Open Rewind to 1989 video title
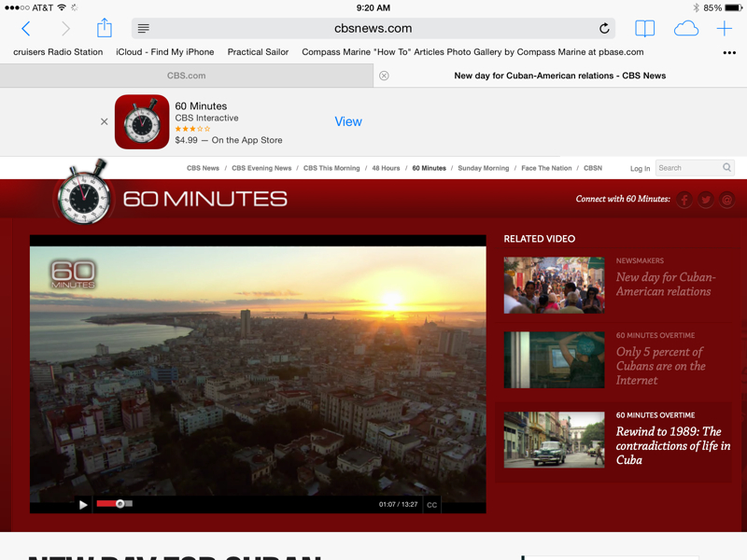This screenshot has width=747, height=560. pos(673,446)
